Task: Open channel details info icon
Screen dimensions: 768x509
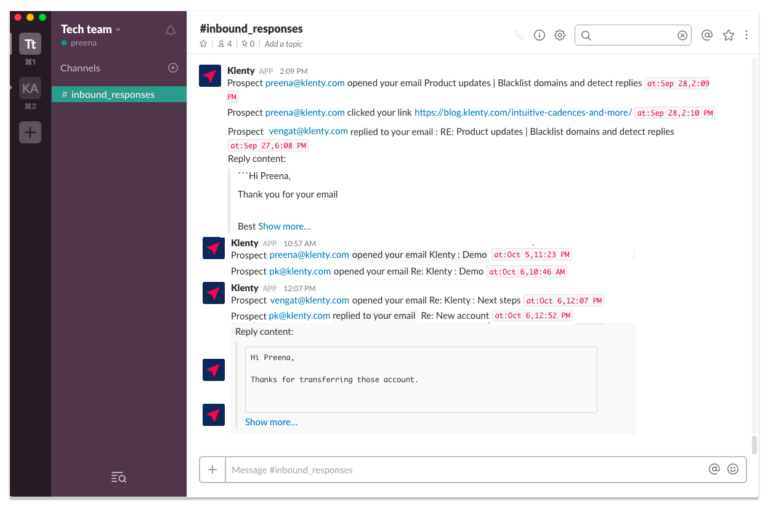Action: click(x=539, y=35)
